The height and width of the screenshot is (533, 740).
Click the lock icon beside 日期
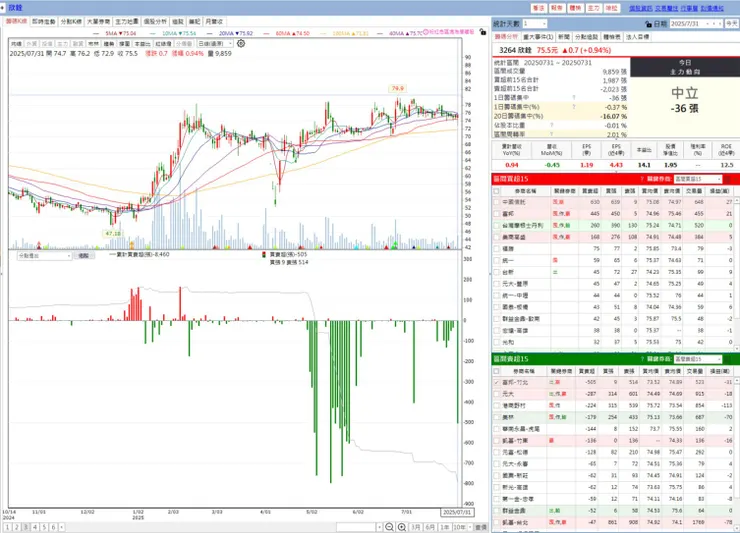[648, 24]
